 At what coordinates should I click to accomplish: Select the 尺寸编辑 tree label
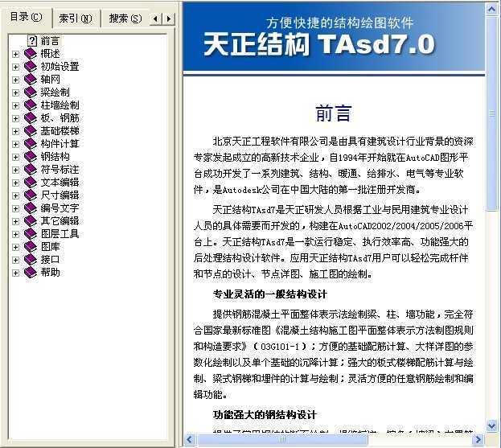[60, 195]
